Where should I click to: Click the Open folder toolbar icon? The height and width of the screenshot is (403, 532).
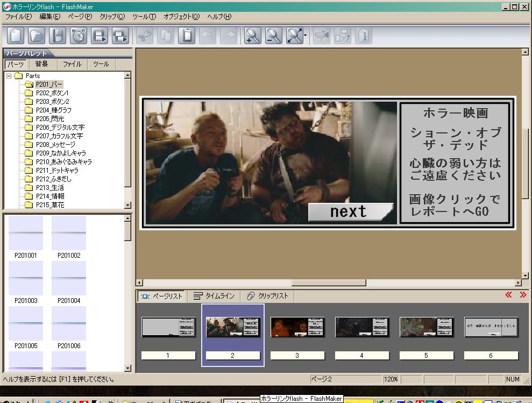point(37,36)
